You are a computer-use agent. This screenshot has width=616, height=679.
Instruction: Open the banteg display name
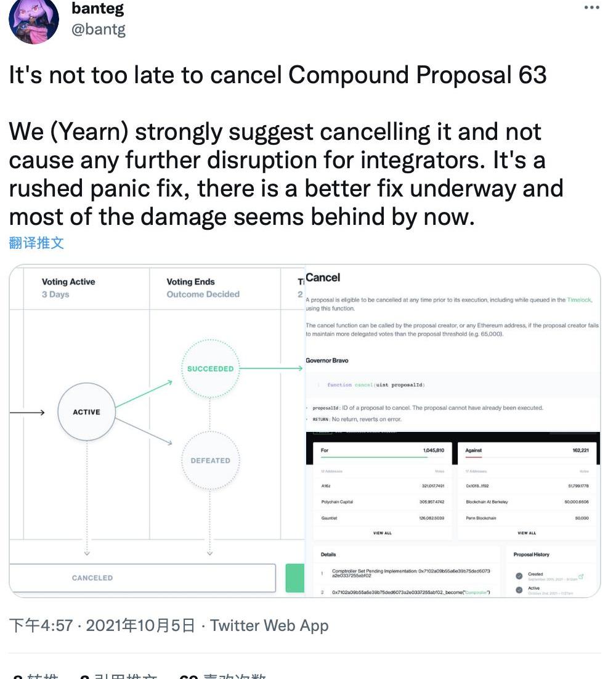tap(97, 9)
